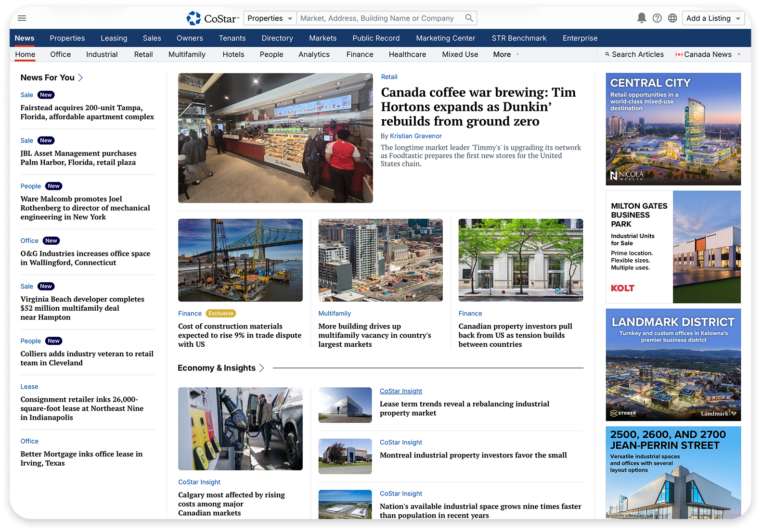The image size is (761, 532).
Task: Click the Central City ad banner
Action: (673, 129)
